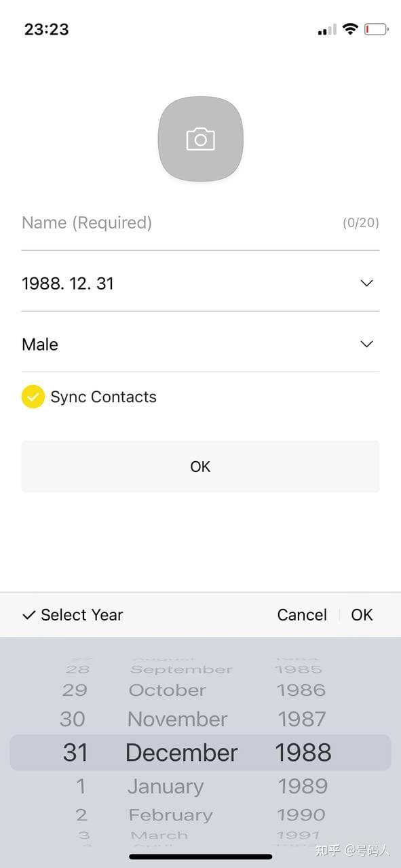Uncheck the yellow Sync Contacts circle
The height and width of the screenshot is (868, 401).
click(x=33, y=396)
